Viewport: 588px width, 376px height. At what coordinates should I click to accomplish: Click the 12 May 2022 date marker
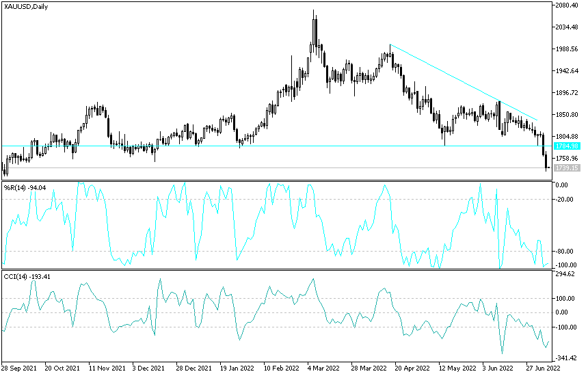[457, 368]
